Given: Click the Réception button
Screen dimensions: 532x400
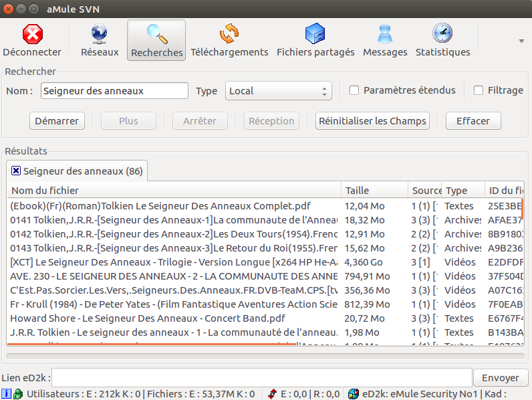Looking at the screenshot, I should click(x=271, y=121).
